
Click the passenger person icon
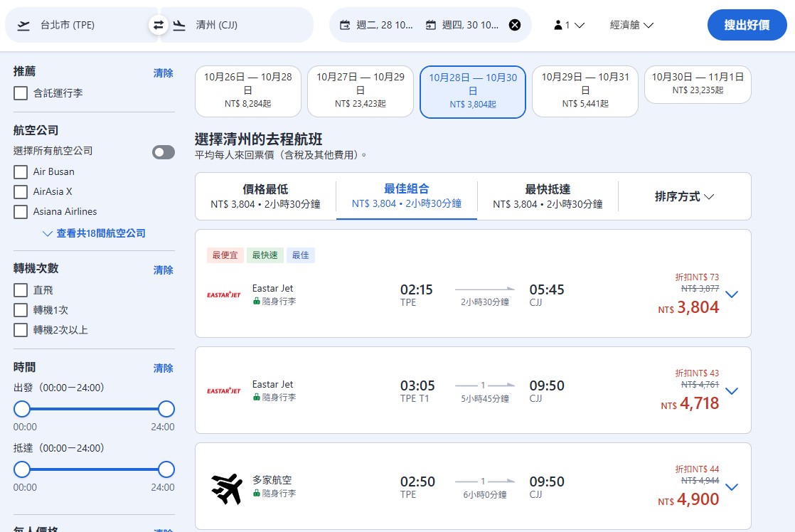pyautogui.click(x=560, y=24)
